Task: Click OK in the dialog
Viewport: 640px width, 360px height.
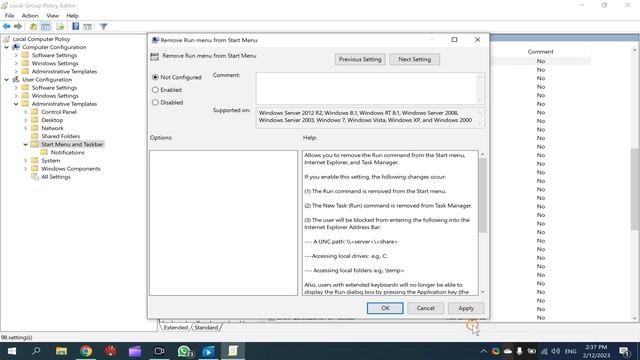Action: (x=385, y=308)
